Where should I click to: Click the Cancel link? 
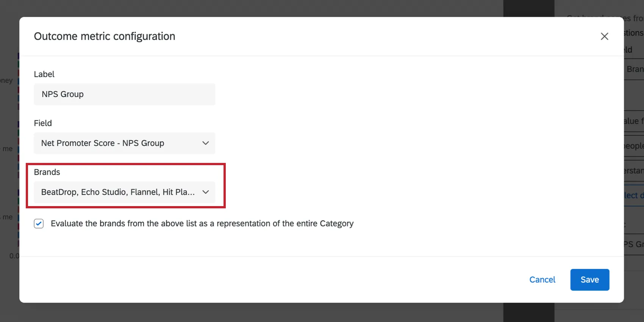coord(542,280)
